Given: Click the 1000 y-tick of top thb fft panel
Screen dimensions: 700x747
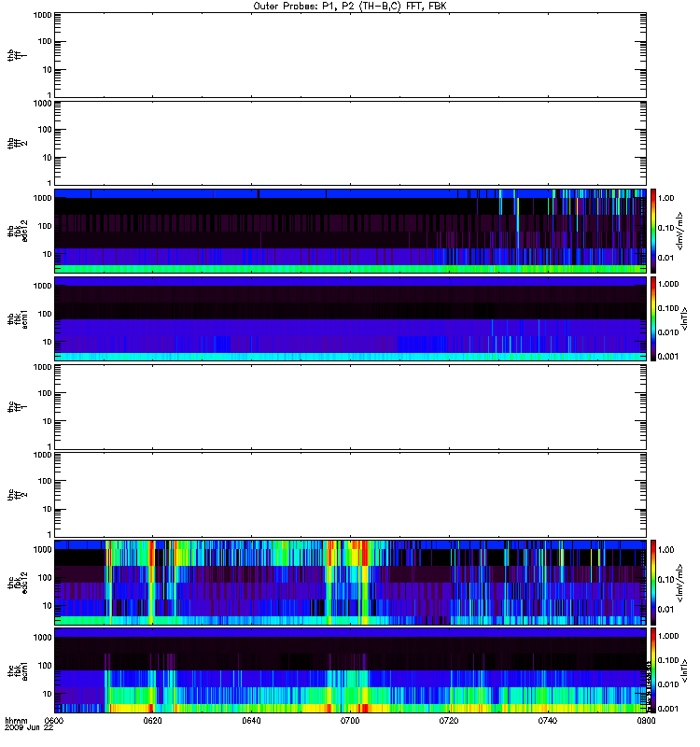Looking at the screenshot, I should (42, 15).
